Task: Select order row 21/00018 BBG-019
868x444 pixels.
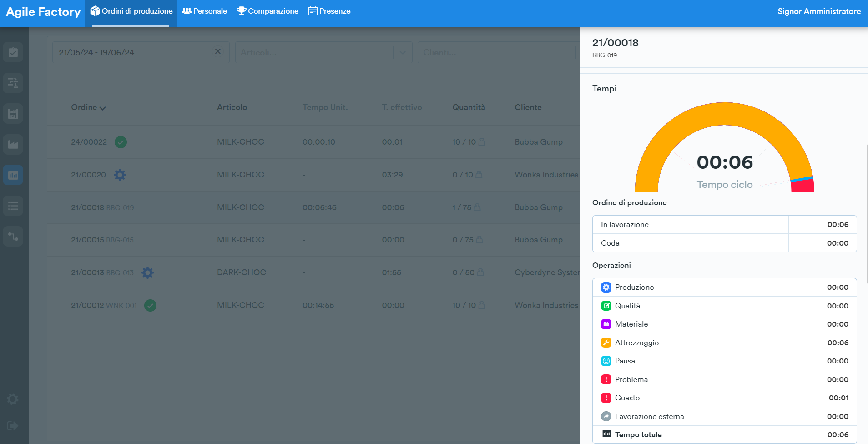Action: [313, 207]
